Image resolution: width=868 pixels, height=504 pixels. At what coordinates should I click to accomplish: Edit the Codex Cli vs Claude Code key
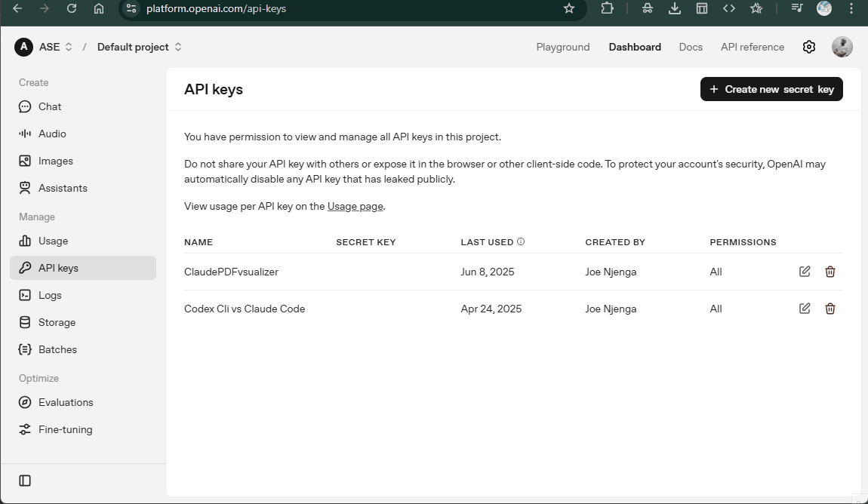[805, 309]
